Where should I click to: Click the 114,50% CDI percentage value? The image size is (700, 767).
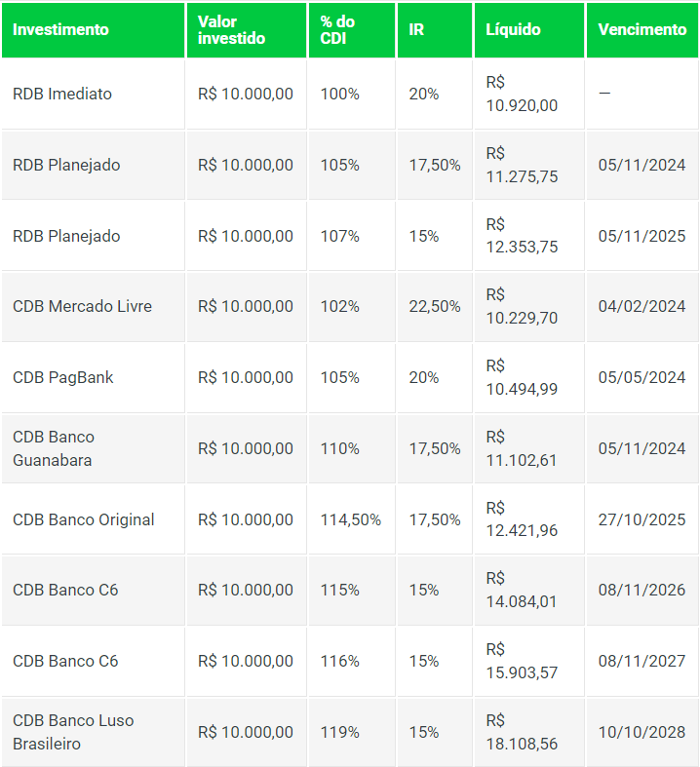tap(351, 519)
